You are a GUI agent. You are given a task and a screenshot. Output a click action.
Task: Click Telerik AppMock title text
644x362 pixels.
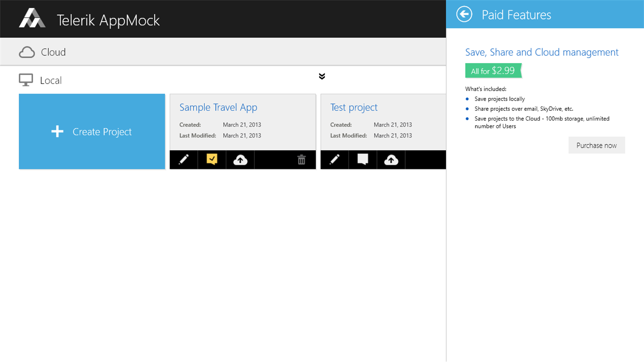pos(108,20)
